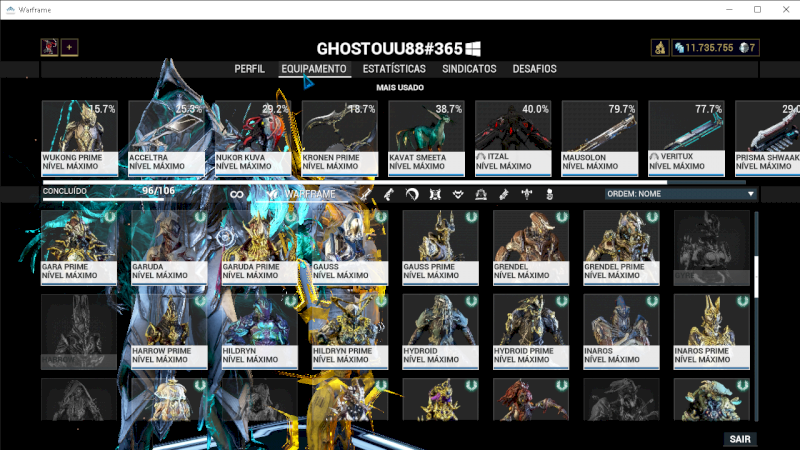Select the Hildryn Prime warframe card
Viewport: 800px width, 450px height.
tap(350, 332)
